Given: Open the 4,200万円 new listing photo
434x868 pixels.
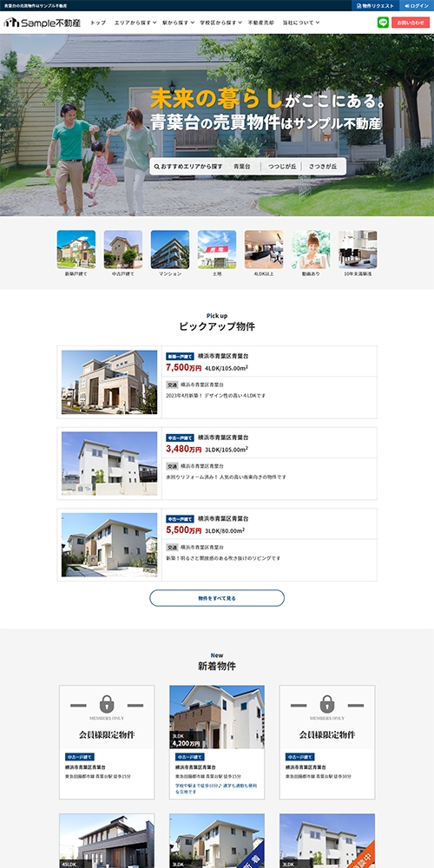Looking at the screenshot, I should click(x=217, y=717).
